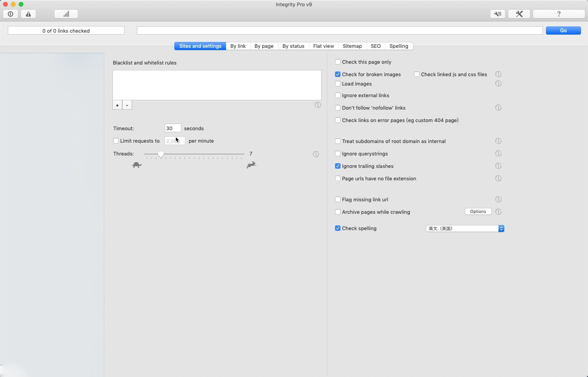This screenshot has width=588, height=377.
Task: Select the Sites and settings tab
Action: (x=200, y=46)
